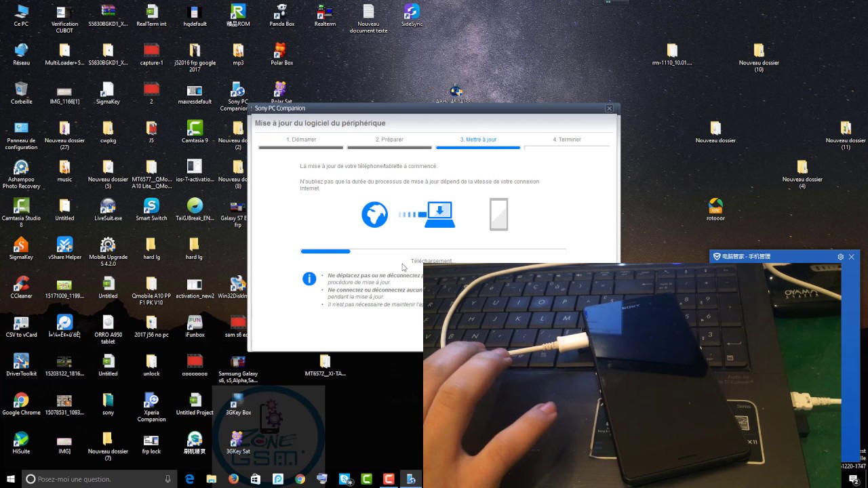The image size is (868, 488).
Task: Open CSV to vCard shortcut
Action: tap(21, 326)
